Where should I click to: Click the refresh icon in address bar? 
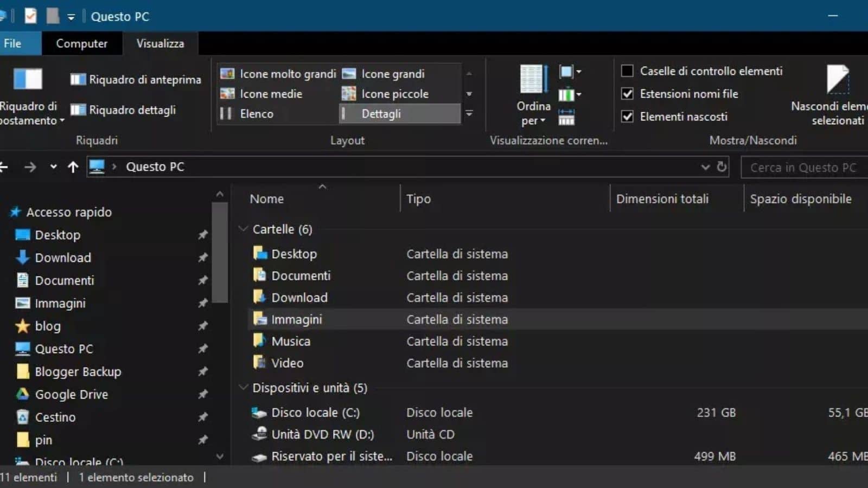coord(722,167)
